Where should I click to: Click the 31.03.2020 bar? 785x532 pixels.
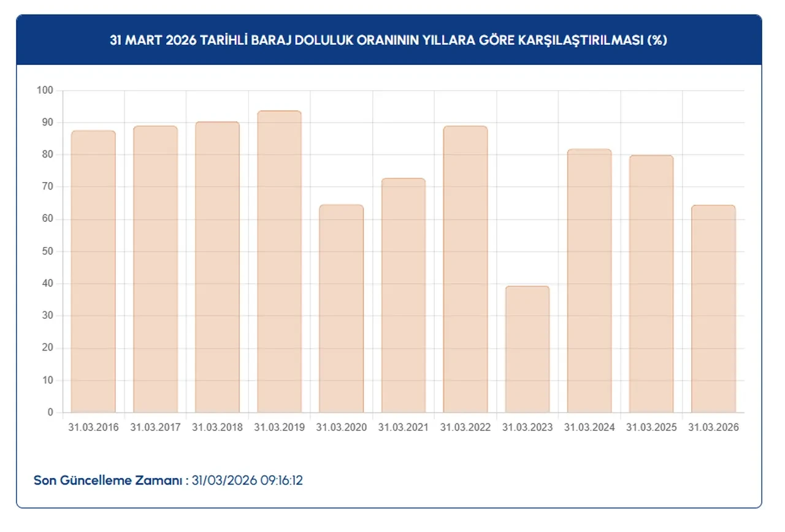click(x=341, y=308)
